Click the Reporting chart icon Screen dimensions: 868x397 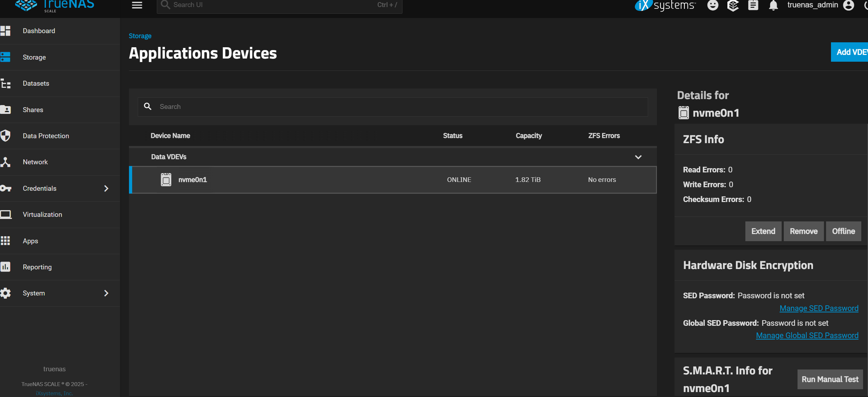pos(6,267)
